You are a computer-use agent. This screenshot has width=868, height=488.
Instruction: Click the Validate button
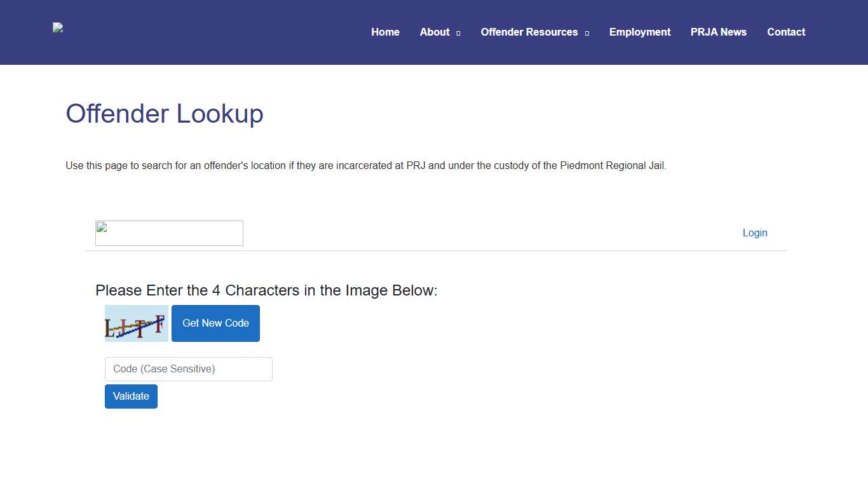(131, 396)
